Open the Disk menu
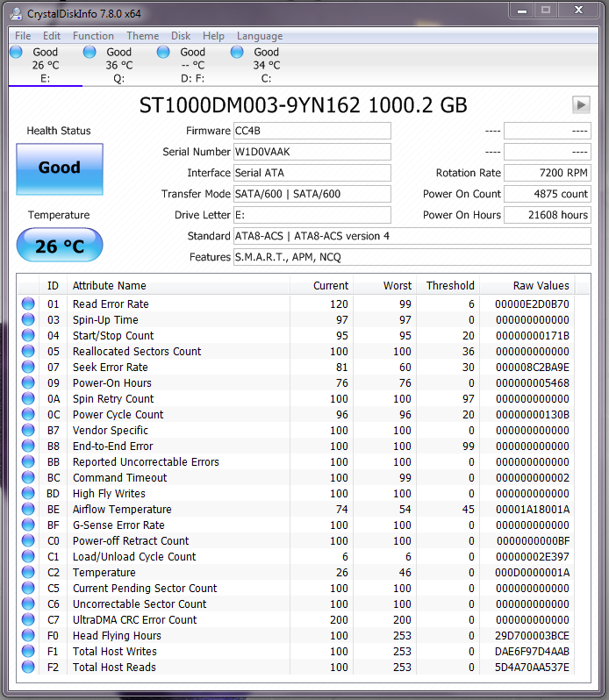The height and width of the screenshot is (700, 609). (181, 36)
